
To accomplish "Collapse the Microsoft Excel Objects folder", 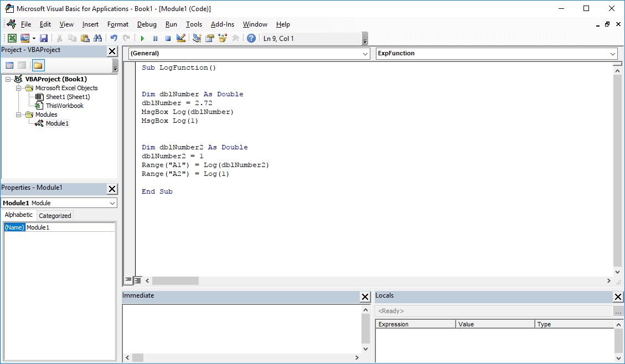I will click(x=18, y=88).
